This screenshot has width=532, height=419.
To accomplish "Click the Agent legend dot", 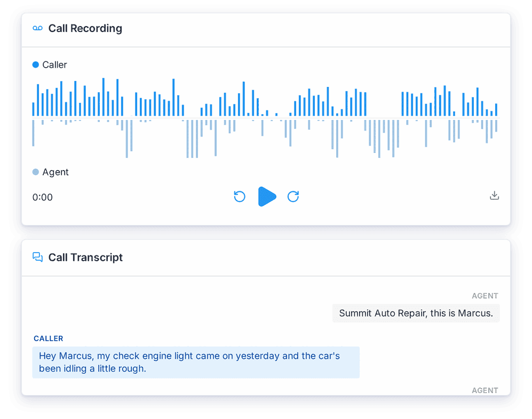I will tap(36, 172).
